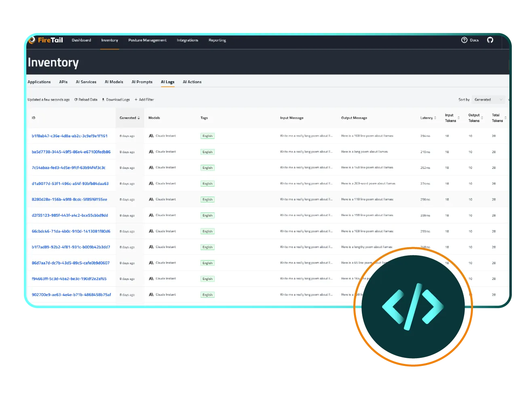The width and height of the screenshot is (532, 397).
Task: Click the Reload Data icon button
Action: (76, 100)
